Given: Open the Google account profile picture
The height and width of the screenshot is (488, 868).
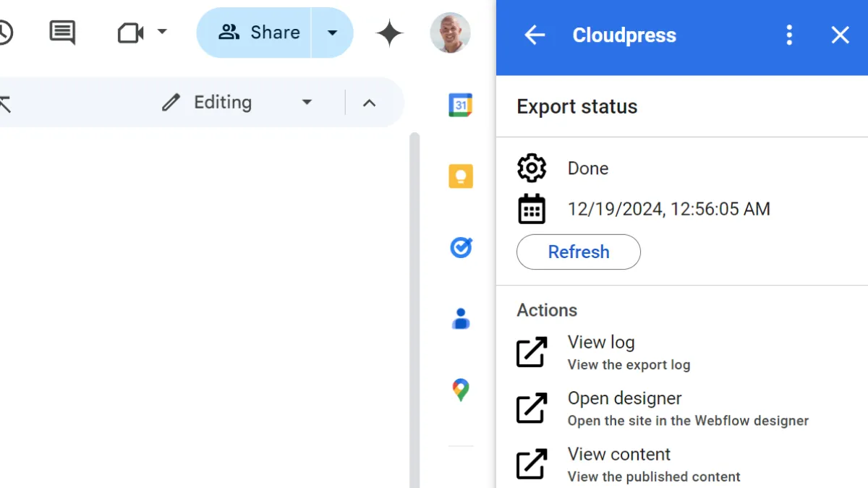Looking at the screenshot, I should pyautogui.click(x=450, y=33).
